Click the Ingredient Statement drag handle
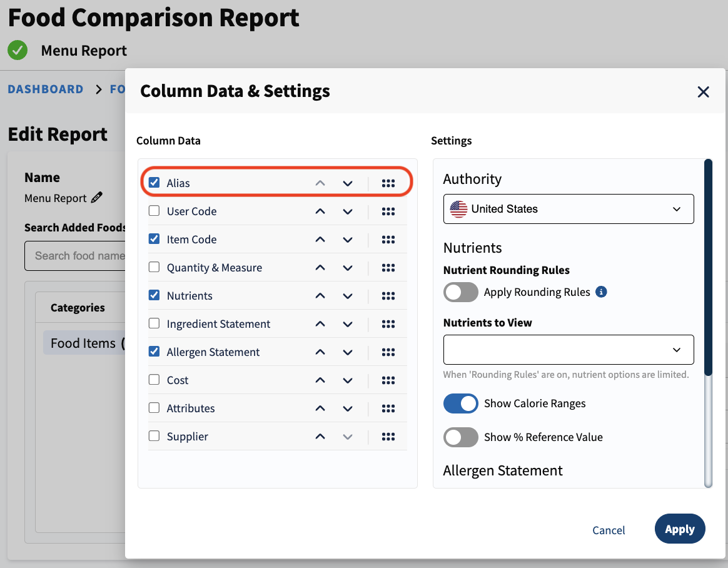This screenshot has height=568, width=728. click(x=388, y=324)
